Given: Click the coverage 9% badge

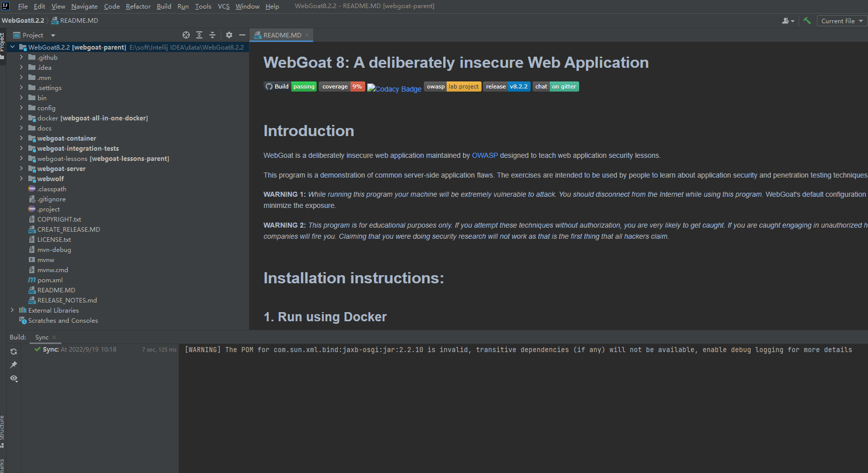Looking at the screenshot, I should point(342,87).
